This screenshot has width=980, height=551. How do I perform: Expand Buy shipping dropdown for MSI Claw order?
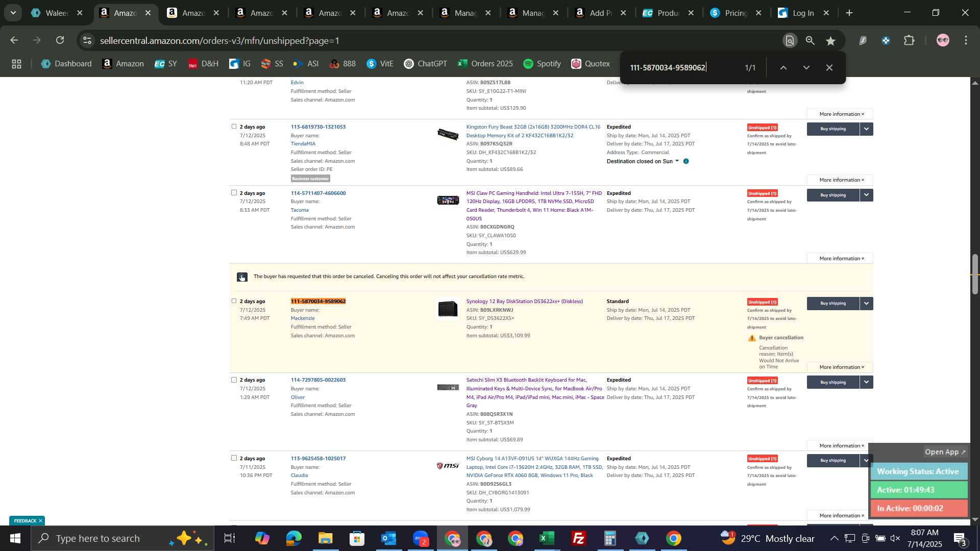867,195
